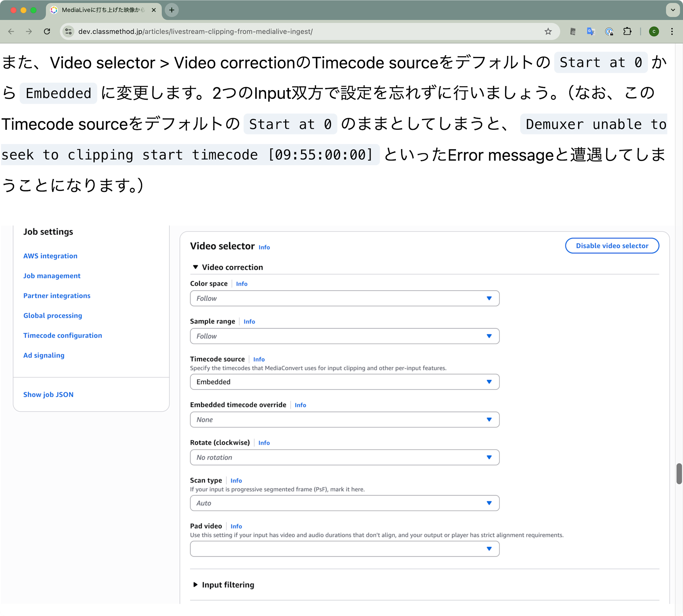This screenshot has height=616, width=683.
Task: Open site information icon in address bar
Action: 69,31
